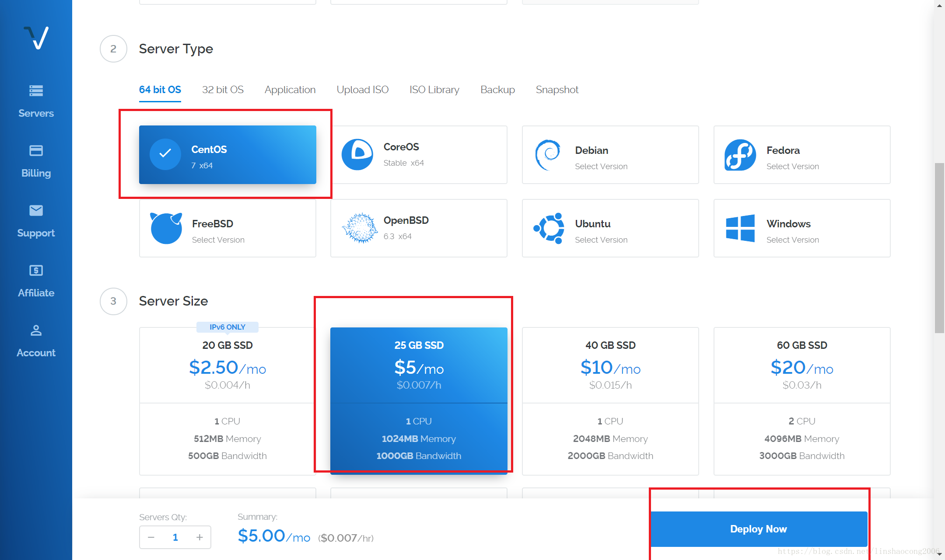
Task: Select the CentOS 7 x64 option
Action: [227, 155]
